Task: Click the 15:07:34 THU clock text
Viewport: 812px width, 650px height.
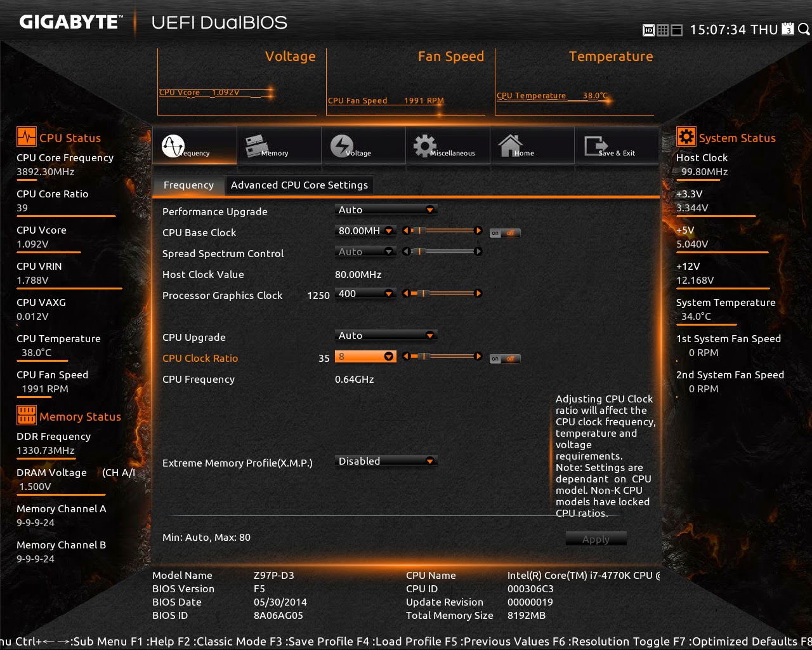Action: point(734,30)
